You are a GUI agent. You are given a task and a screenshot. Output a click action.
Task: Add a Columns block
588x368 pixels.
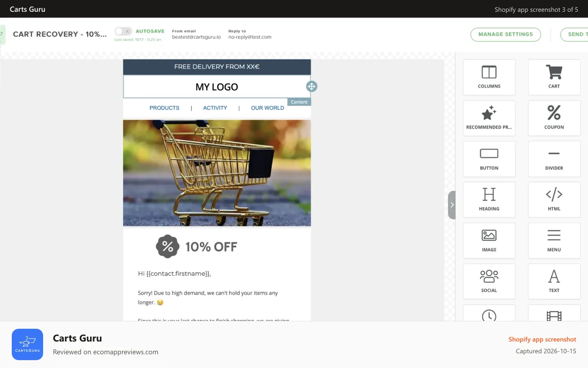tap(489, 77)
